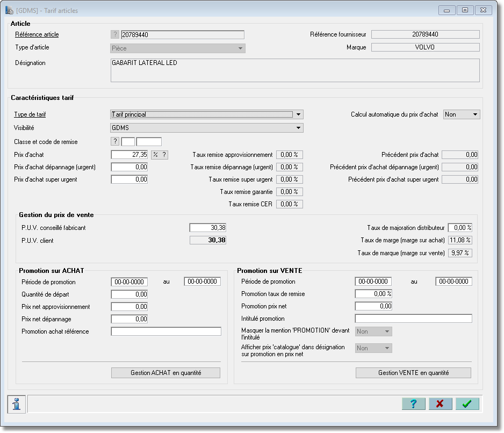This screenshot has height=433, width=504.
Task: Click Précédent prix d'achat super urgent field
Action: pos(460,179)
